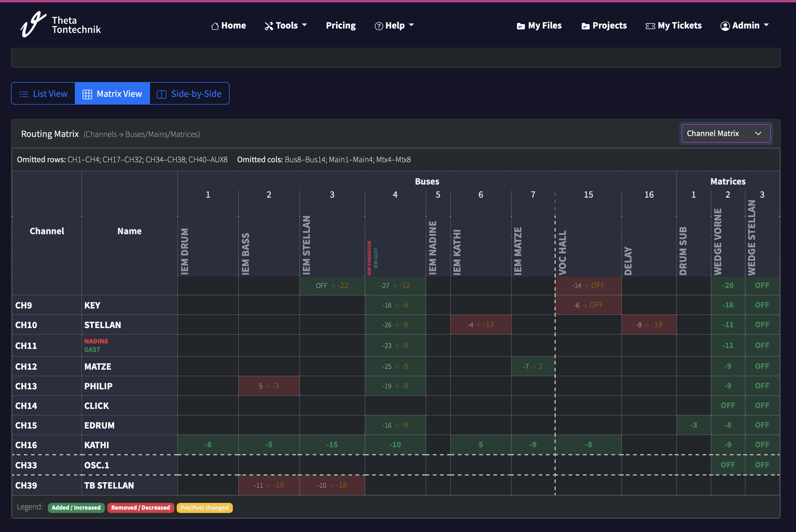796x532 pixels.
Task: Switch to List View
Action: click(43, 94)
